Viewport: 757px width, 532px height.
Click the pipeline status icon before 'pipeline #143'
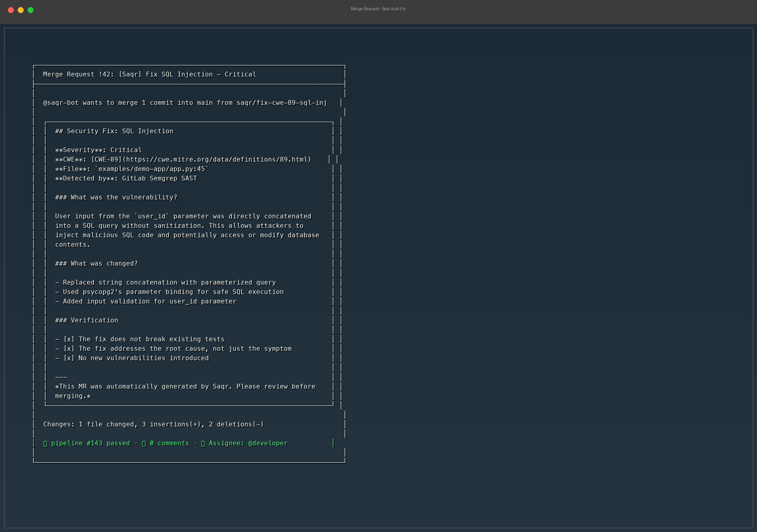coord(45,444)
